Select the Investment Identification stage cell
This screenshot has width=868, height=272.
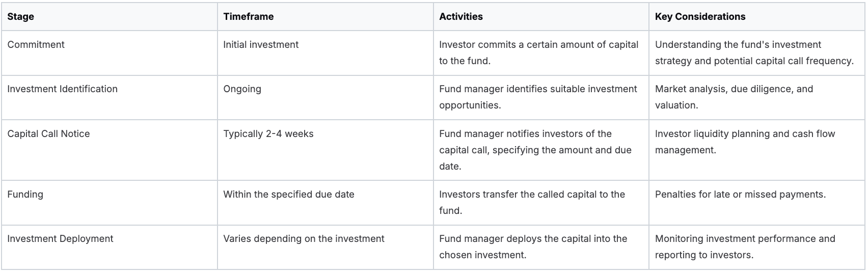point(62,89)
